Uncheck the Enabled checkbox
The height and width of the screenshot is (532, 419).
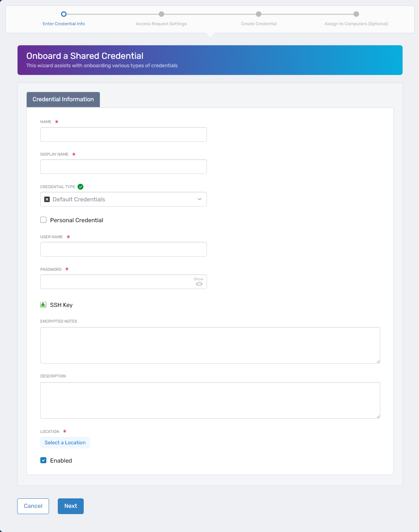[43, 460]
